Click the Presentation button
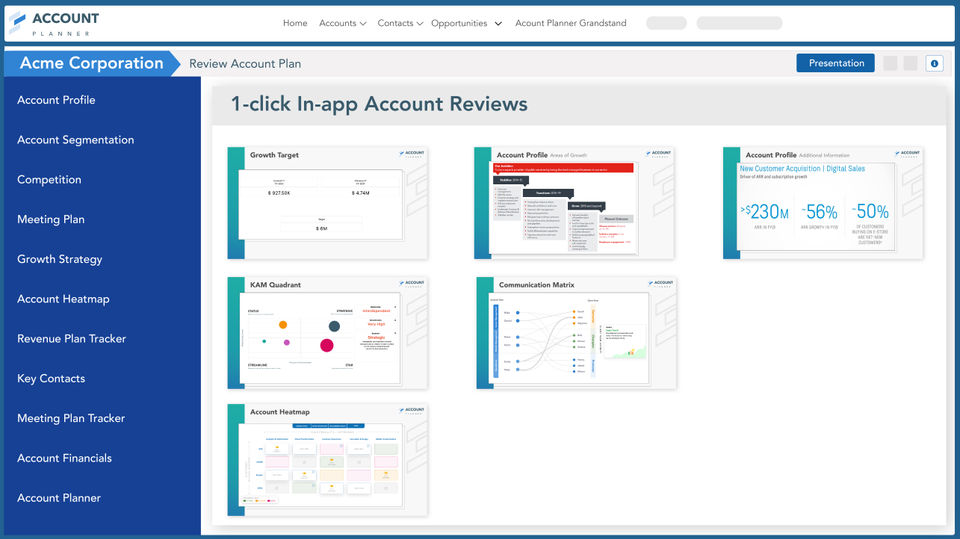Viewport: 960px width, 539px height. 836,63
